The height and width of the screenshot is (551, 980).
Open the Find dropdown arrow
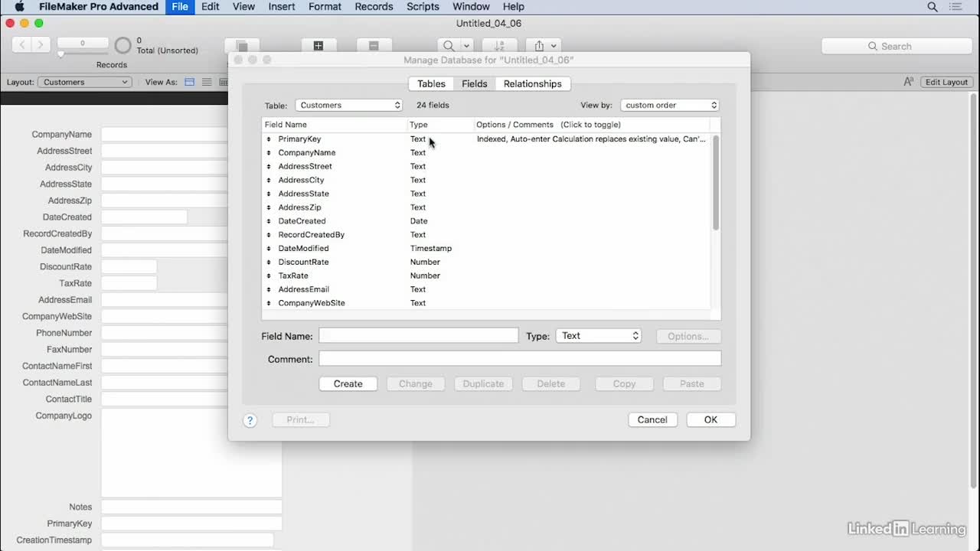[x=466, y=46]
